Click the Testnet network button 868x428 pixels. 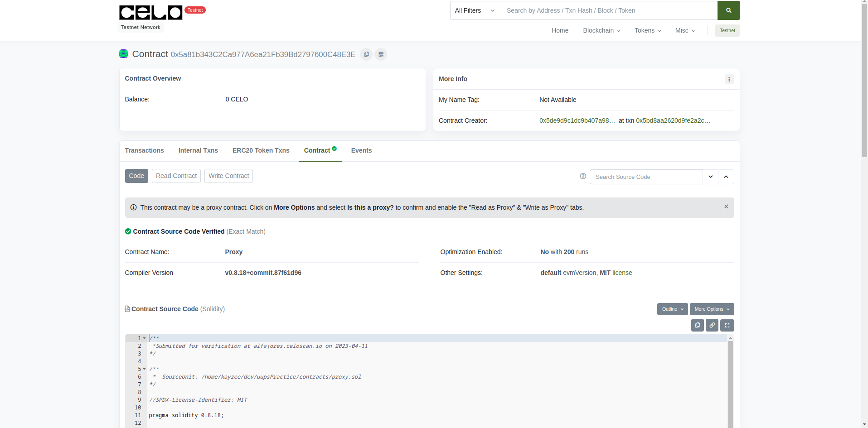(x=727, y=30)
